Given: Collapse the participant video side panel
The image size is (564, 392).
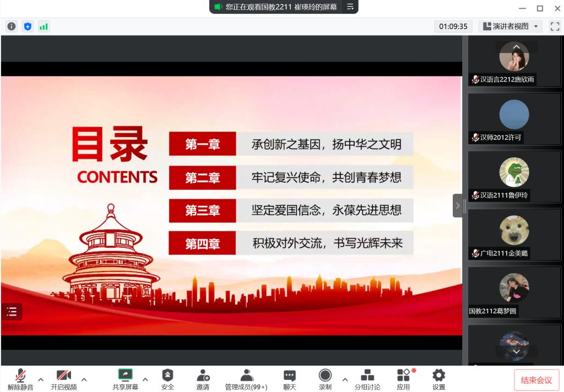Looking at the screenshot, I should click(457, 205).
